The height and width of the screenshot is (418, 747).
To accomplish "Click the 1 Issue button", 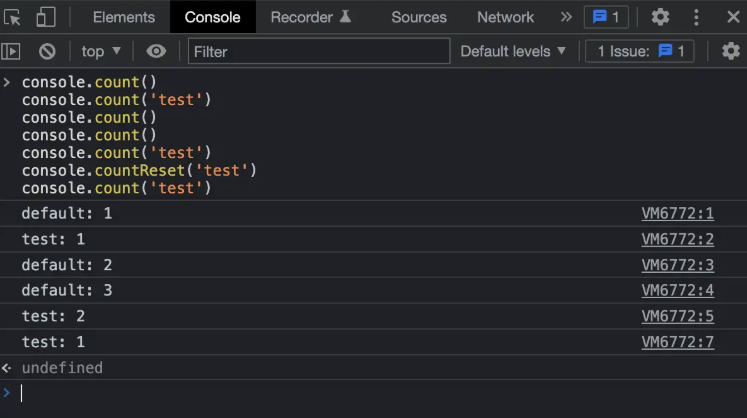I will click(x=640, y=51).
